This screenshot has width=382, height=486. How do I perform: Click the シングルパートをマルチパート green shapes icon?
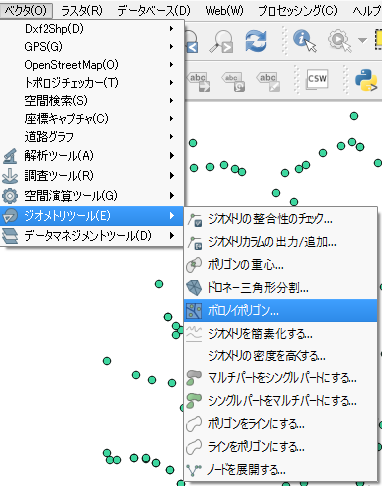(x=194, y=401)
